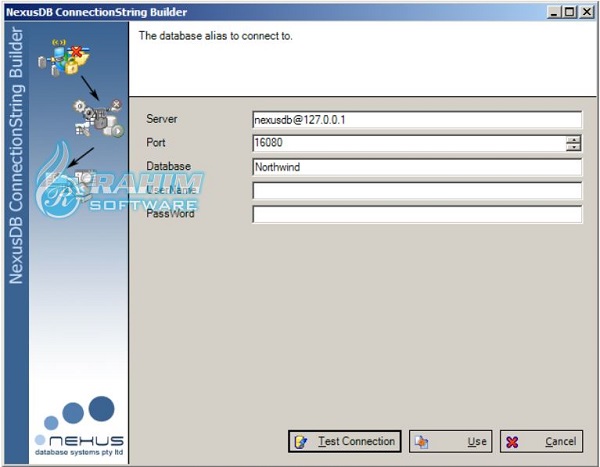Click the network connection wizard icon
600x467 pixels.
coord(64,57)
